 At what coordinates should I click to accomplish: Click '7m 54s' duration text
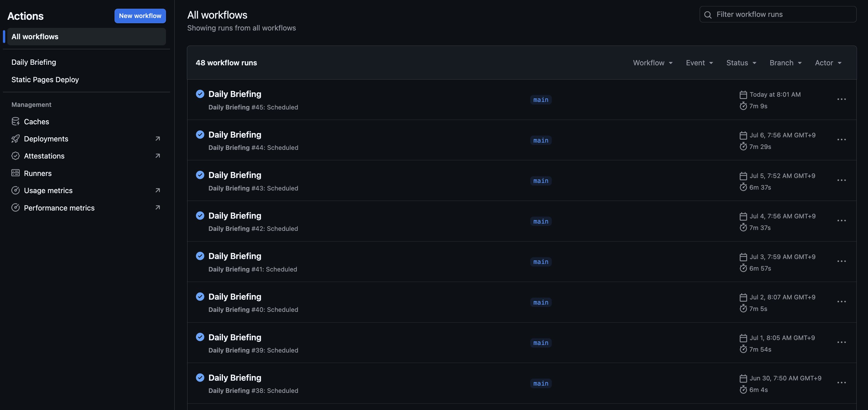pyautogui.click(x=760, y=349)
